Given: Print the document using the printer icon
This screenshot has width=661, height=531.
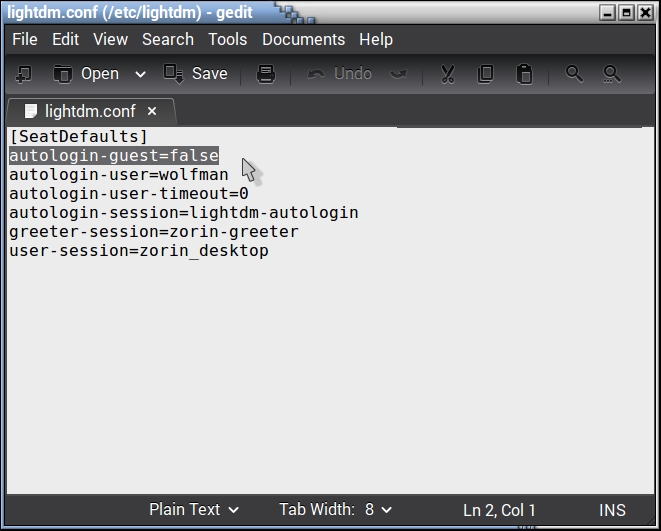Looking at the screenshot, I should 265,74.
